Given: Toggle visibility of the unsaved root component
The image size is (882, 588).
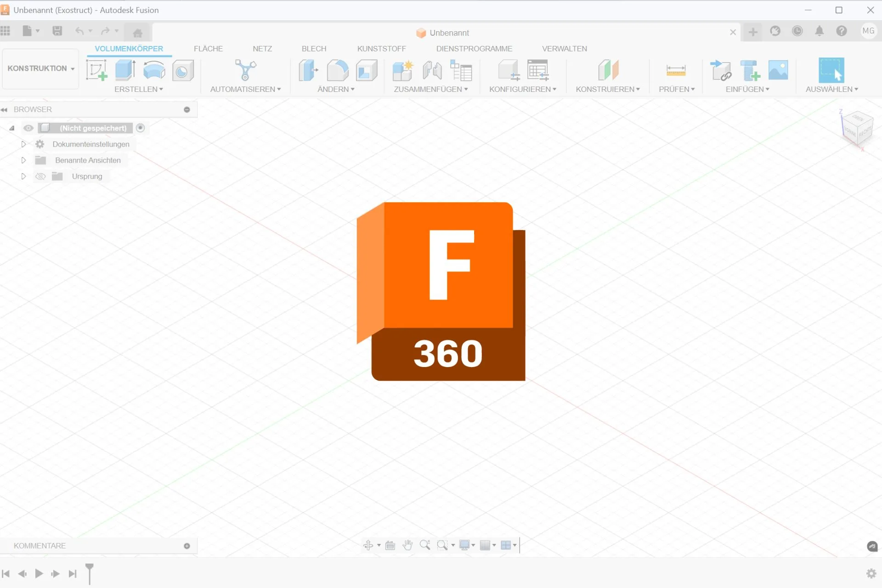Looking at the screenshot, I should (x=28, y=128).
